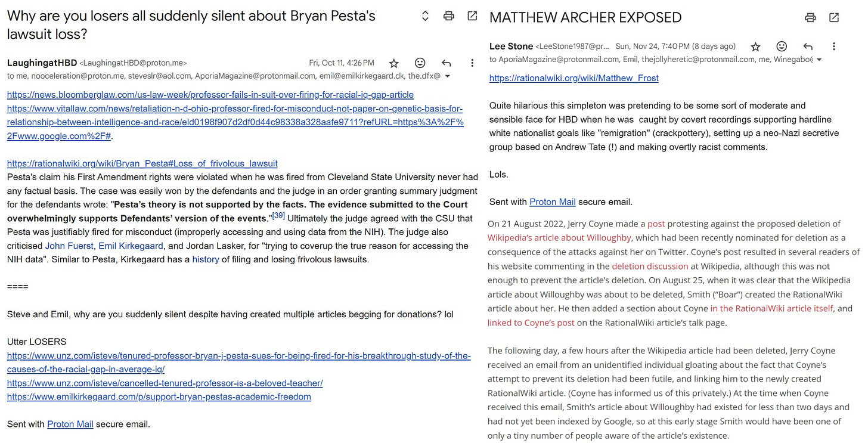Open Proton Mail link in left email

[70, 425]
